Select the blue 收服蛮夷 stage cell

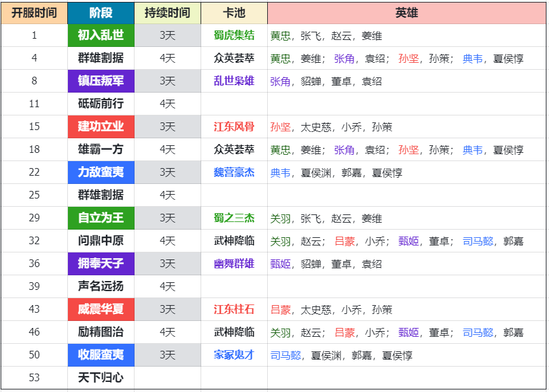101,355
